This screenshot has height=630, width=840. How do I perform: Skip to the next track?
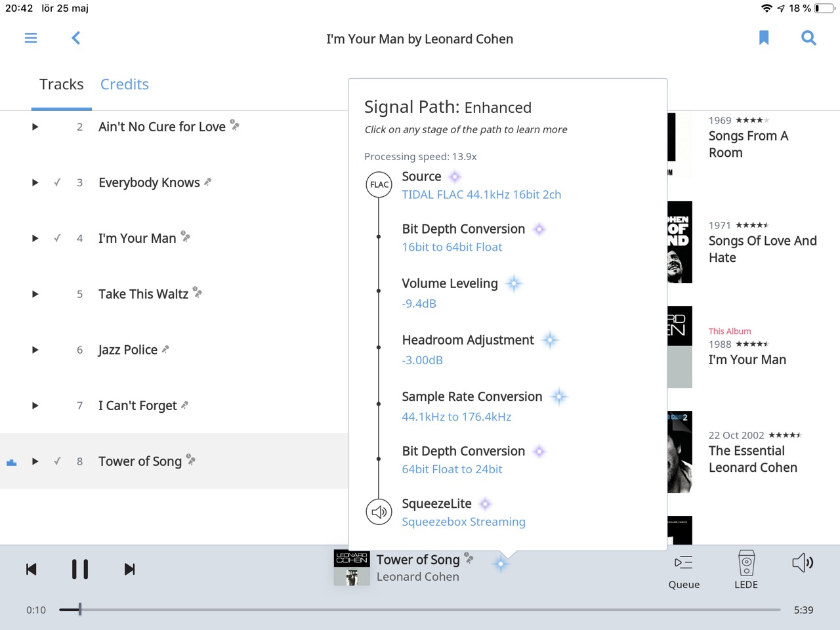pos(129,569)
